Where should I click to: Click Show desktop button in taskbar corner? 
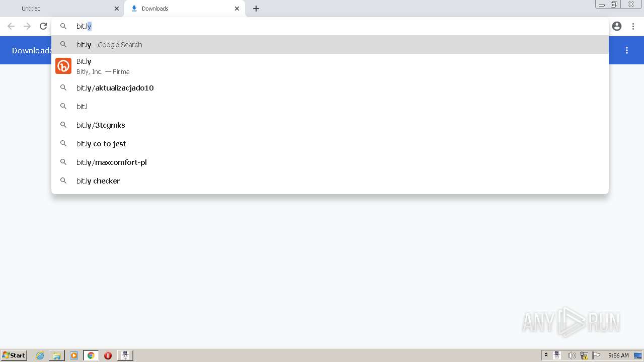click(x=638, y=355)
